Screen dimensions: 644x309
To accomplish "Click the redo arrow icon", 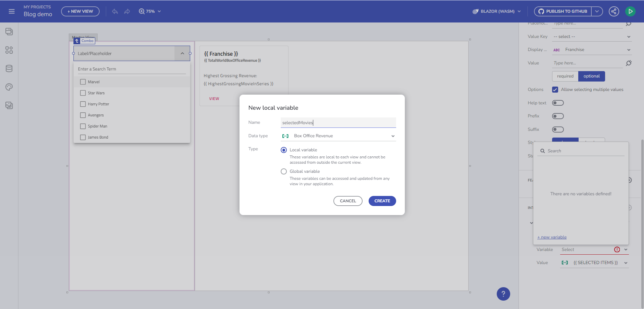I will click(x=127, y=11).
